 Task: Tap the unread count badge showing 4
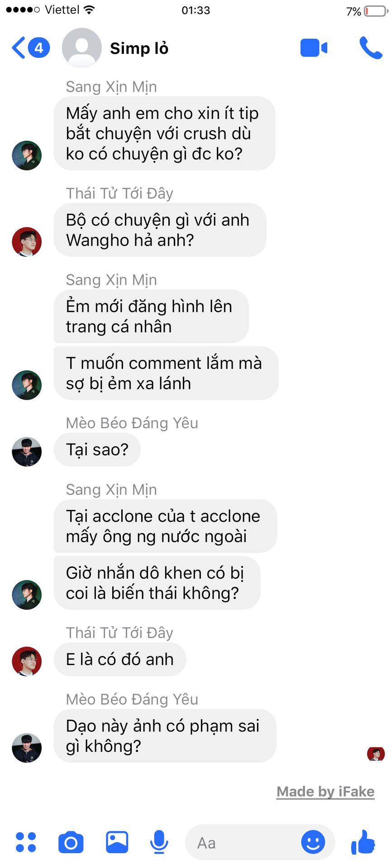pyautogui.click(x=39, y=47)
